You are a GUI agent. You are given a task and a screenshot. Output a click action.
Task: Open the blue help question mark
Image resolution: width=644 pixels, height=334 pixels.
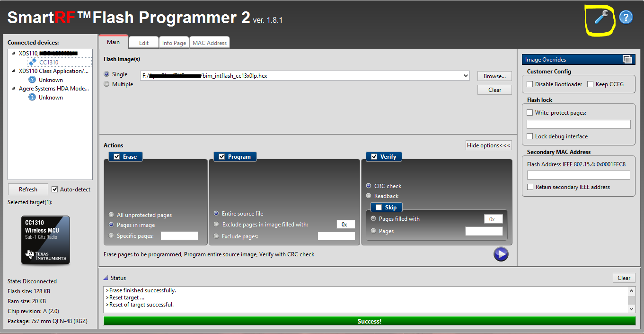pyautogui.click(x=626, y=18)
